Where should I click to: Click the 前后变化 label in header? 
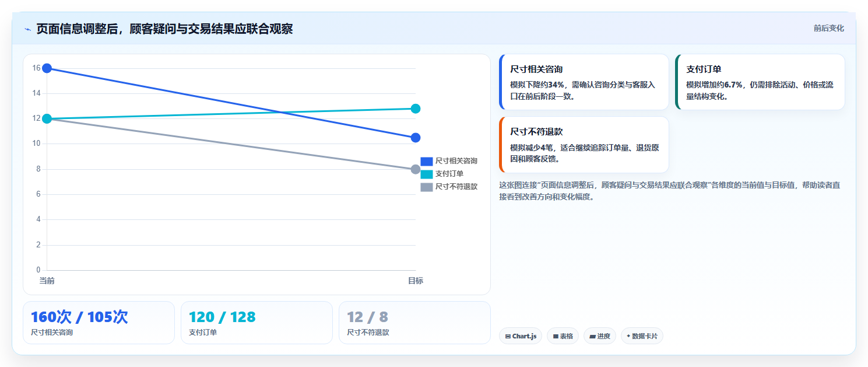[828, 29]
